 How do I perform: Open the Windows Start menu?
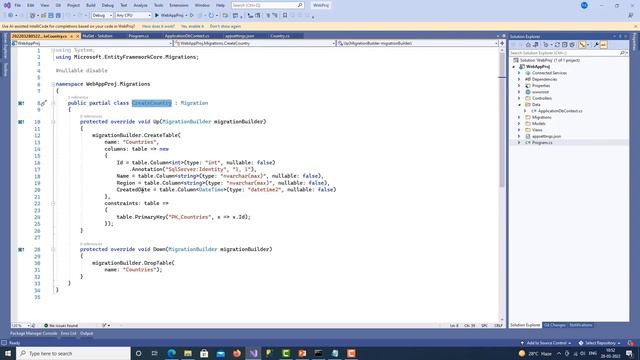tap(8, 353)
